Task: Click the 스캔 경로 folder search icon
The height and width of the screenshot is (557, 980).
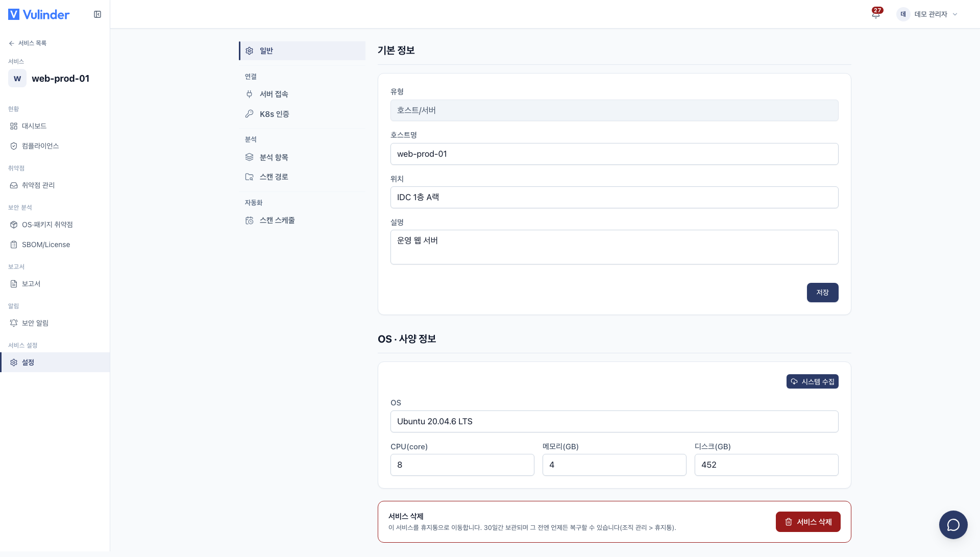Action: [249, 177]
